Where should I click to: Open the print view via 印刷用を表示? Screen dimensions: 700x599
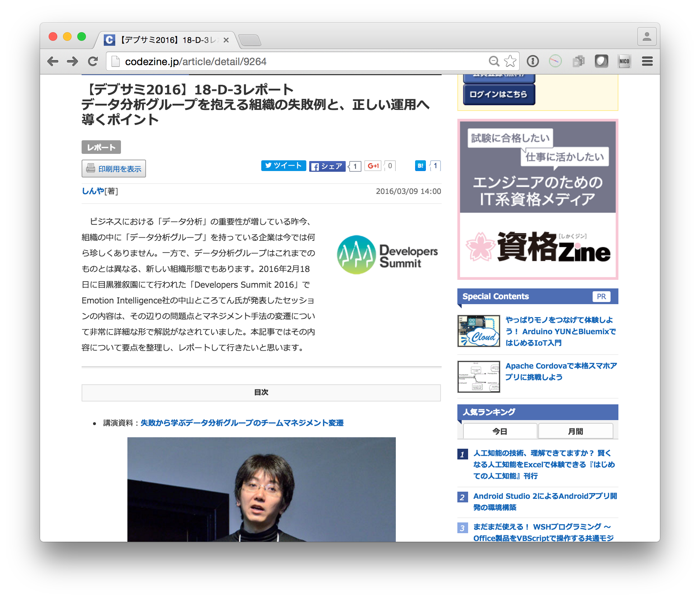coord(113,168)
